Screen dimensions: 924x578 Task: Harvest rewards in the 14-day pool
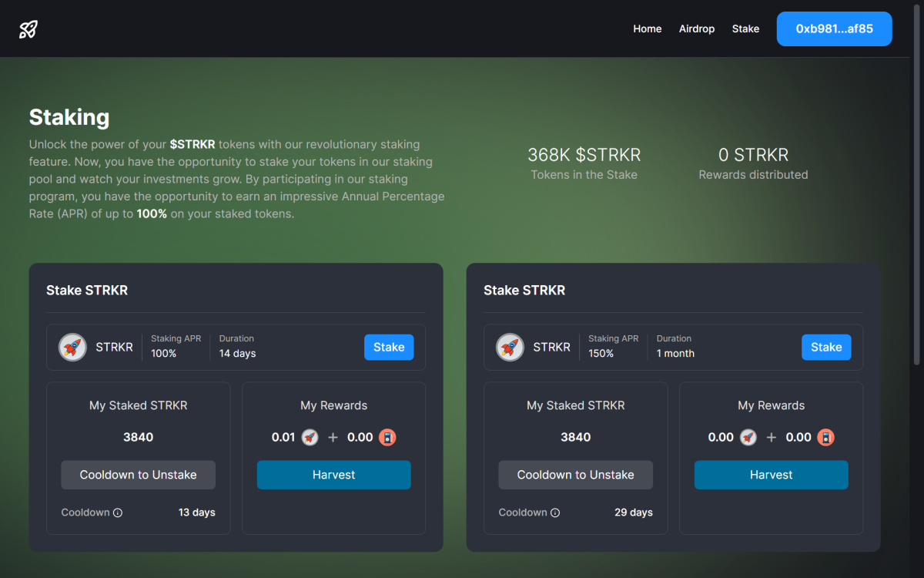(333, 475)
